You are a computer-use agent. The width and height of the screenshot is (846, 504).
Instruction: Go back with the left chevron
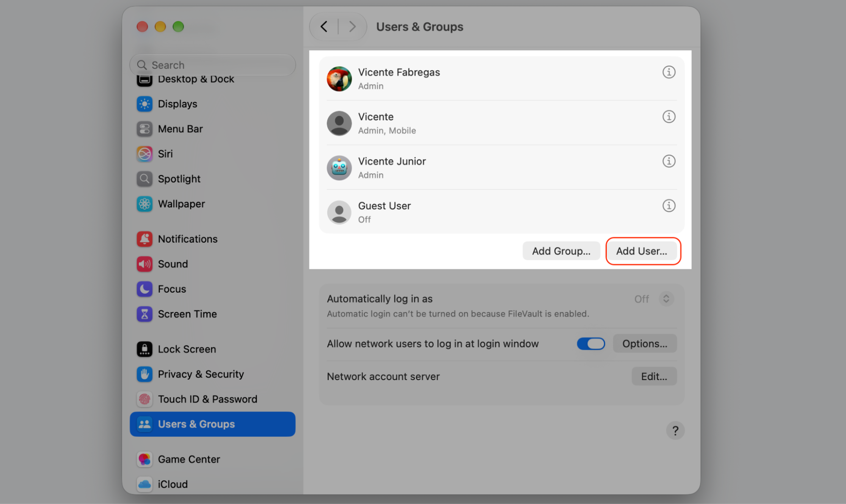pyautogui.click(x=324, y=27)
